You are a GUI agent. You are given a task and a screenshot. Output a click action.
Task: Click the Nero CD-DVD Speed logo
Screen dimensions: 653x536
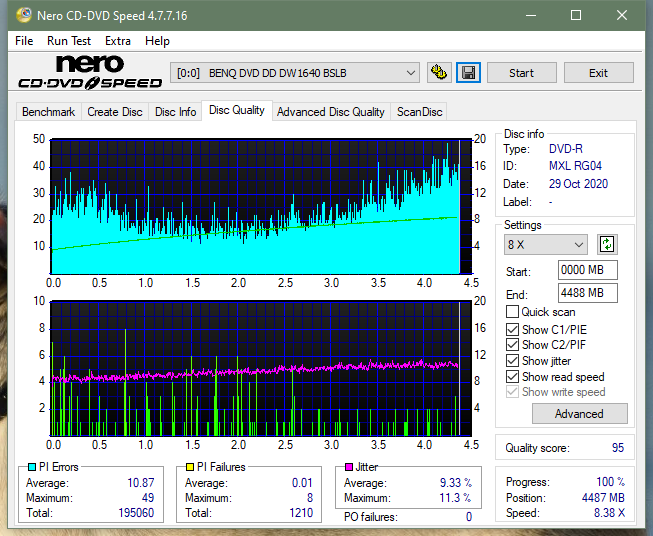pos(90,72)
